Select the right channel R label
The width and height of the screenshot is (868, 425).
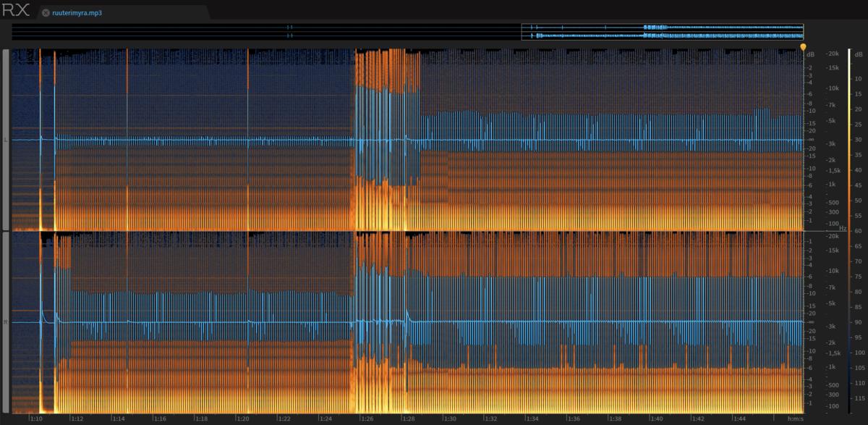pos(7,321)
